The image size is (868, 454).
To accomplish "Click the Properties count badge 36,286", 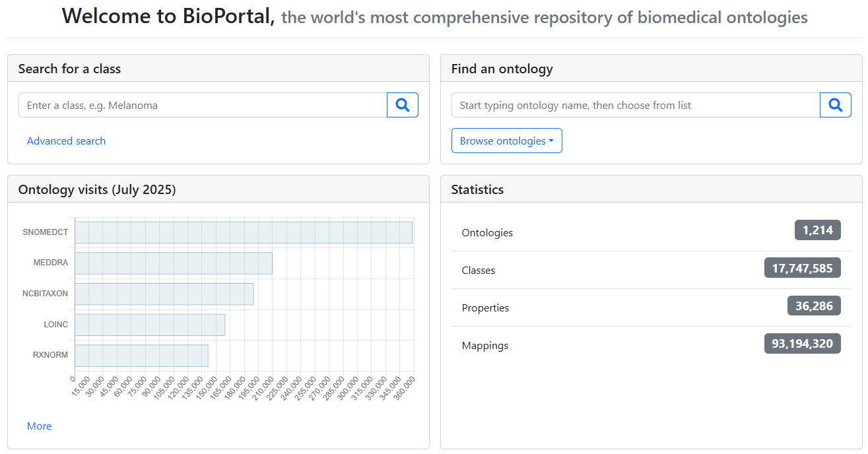I will [814, 306].
